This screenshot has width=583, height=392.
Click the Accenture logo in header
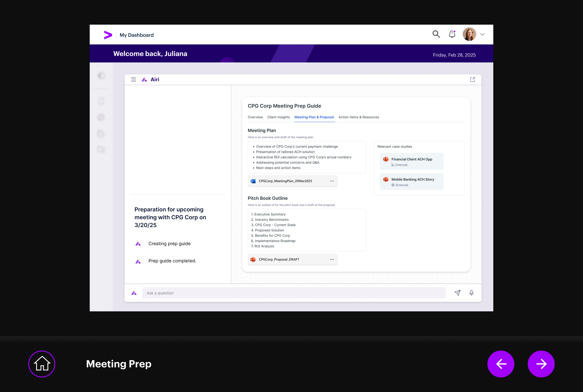(108, 35)
